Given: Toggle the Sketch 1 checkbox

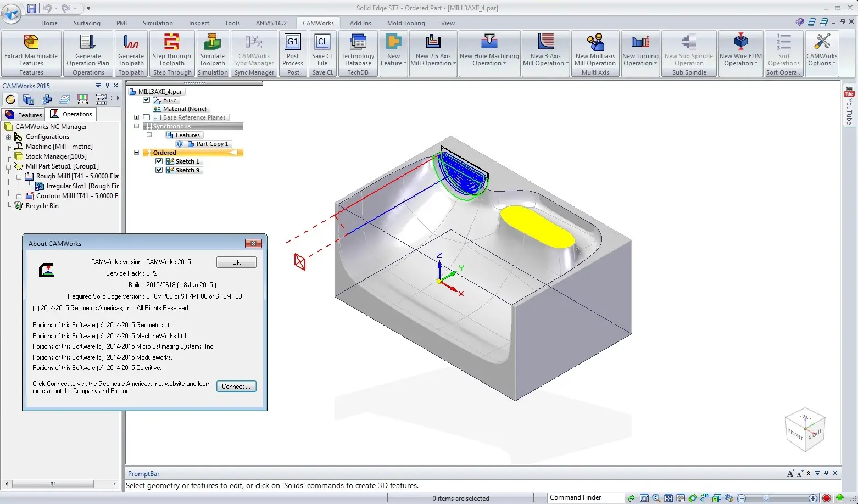Looking at the screenshot, I should [x=159, y=161].
